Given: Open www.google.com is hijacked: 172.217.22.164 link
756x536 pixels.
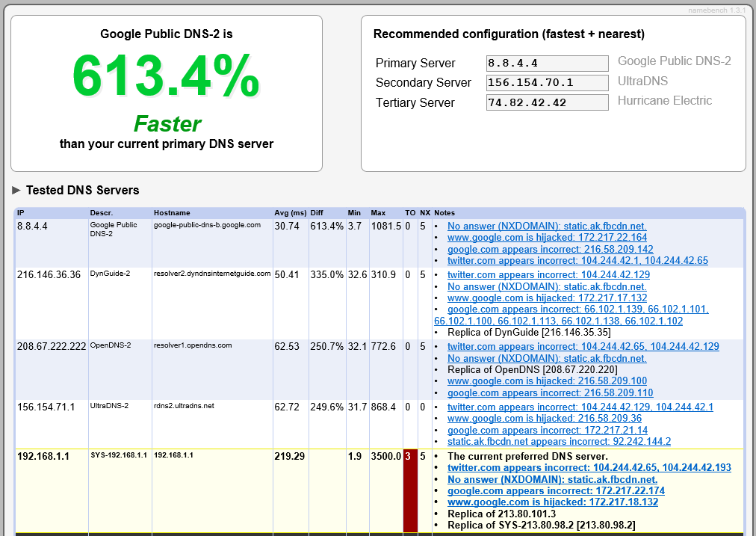Looking at the screenshot, I should (x=547, y=238).
